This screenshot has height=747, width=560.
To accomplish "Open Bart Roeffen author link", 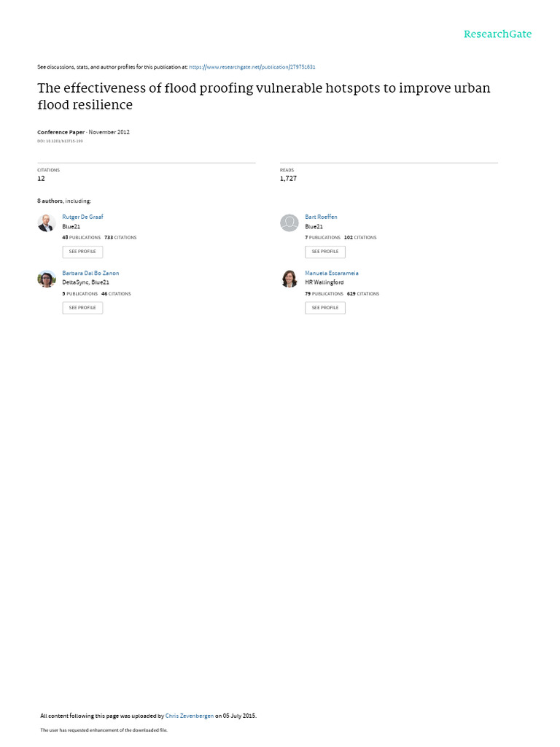I will 321,217.
